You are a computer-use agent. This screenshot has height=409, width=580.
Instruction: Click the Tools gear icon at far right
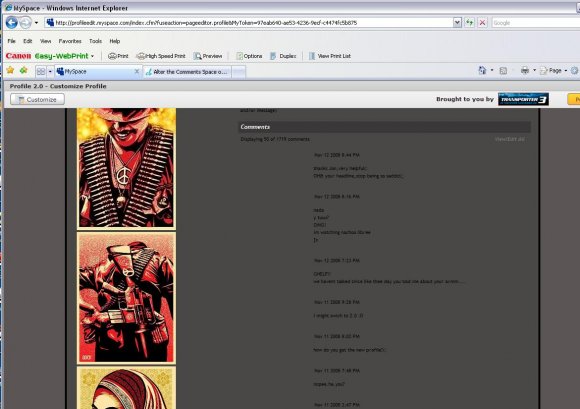tap(574, 70)
